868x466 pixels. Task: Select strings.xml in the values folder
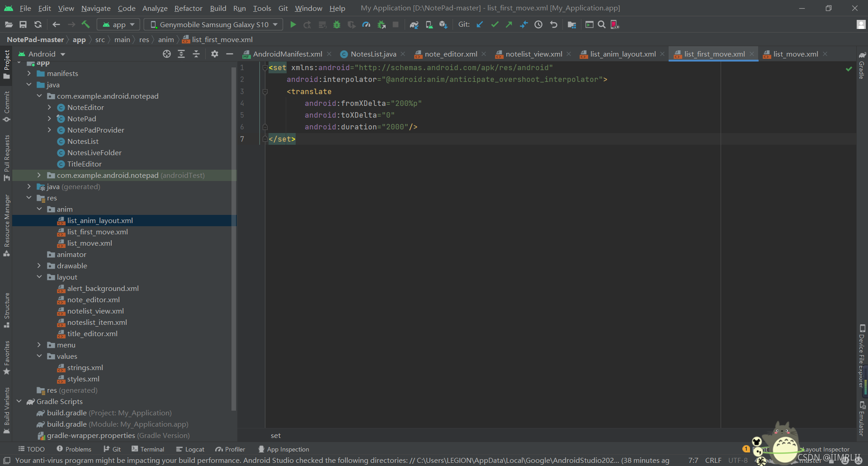click(x=85, y=367)
